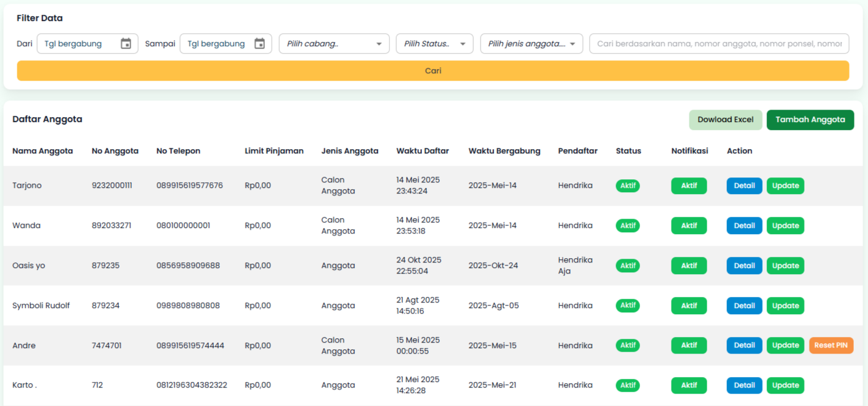Open Detail for member Tarjono
868x406 pixels.
[x=744, y=185]
